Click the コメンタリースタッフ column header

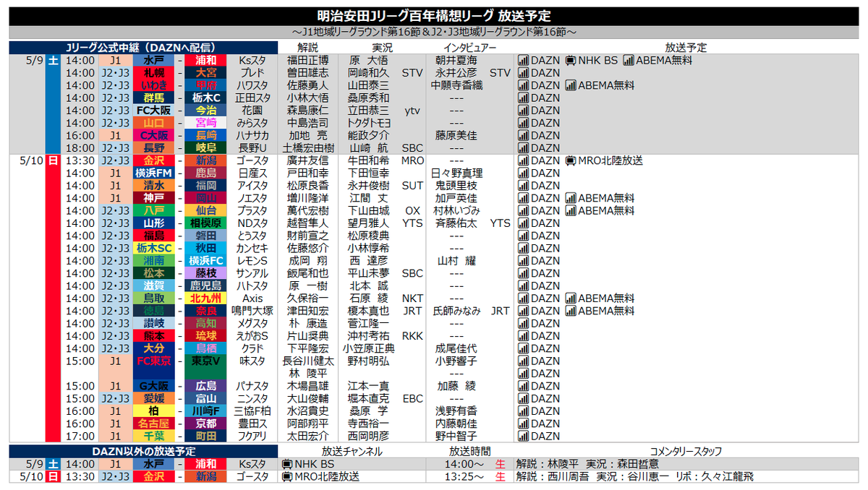(686, 451)
